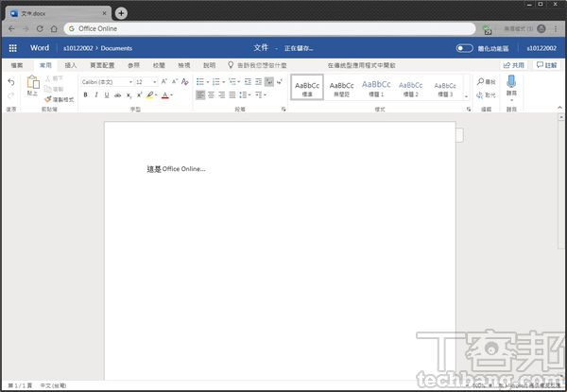Justify the paragraph text
This screenshot has width=567, height=392.
[x=232, y=95]
